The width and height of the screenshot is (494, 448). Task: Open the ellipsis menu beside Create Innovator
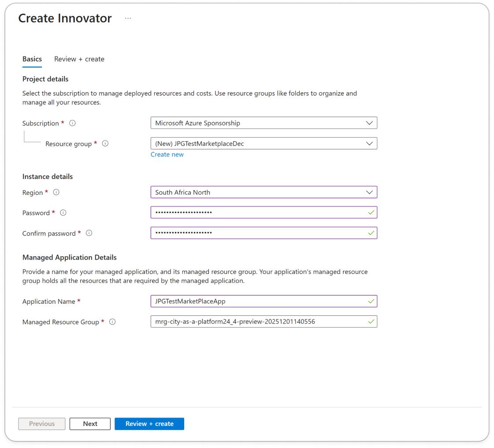pos(128,19)
